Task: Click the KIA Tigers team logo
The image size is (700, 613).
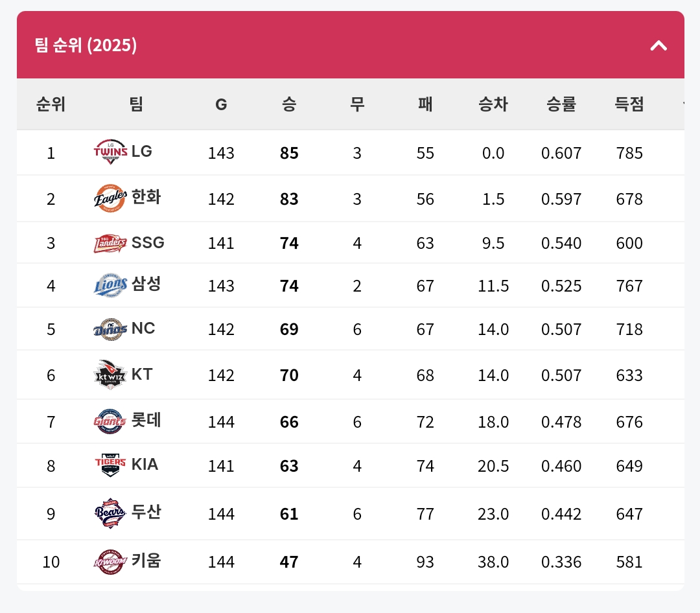Action: (x=110, y=465)
